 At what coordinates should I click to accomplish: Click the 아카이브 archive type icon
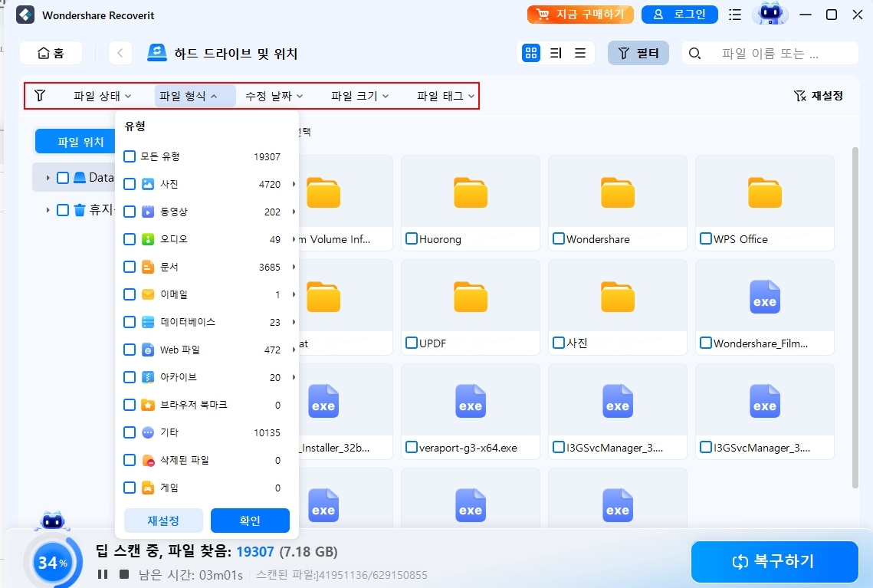(x=147, y=377)
